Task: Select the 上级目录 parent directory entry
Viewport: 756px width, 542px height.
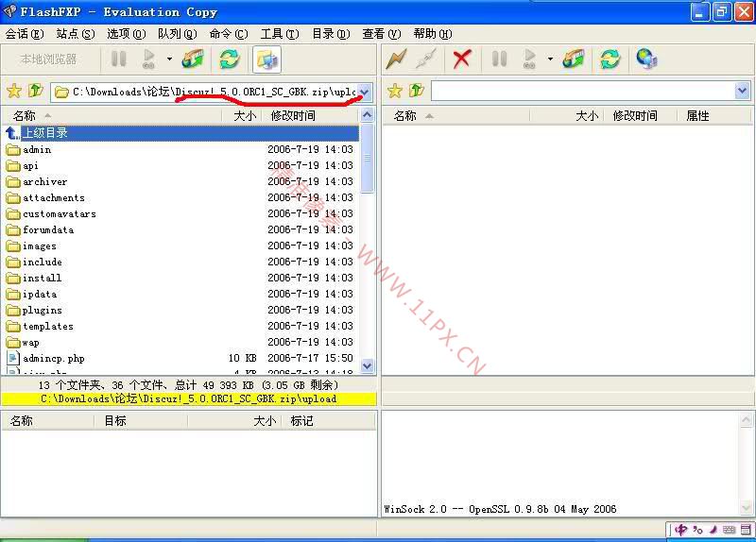Action: [x=44, y=133]
